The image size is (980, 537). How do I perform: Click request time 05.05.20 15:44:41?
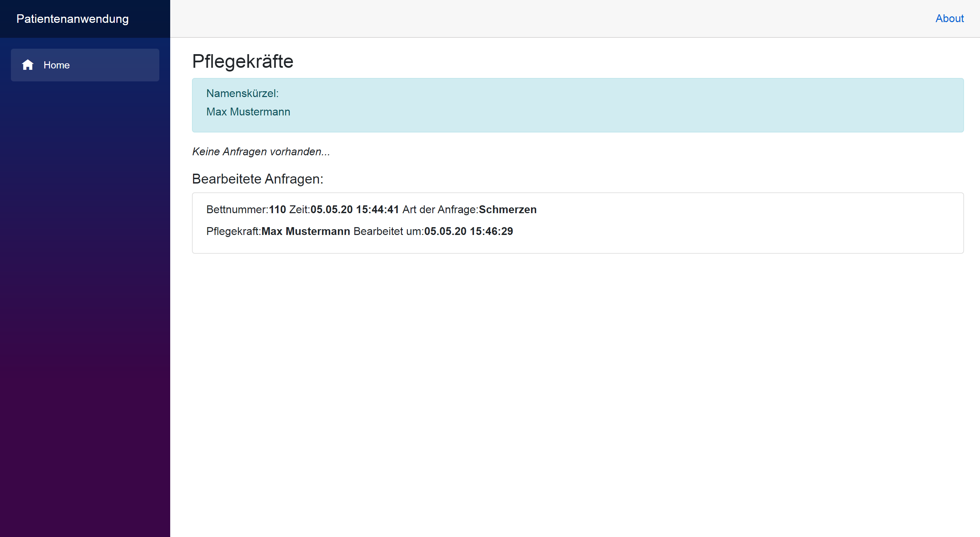(x=355, y=209)
